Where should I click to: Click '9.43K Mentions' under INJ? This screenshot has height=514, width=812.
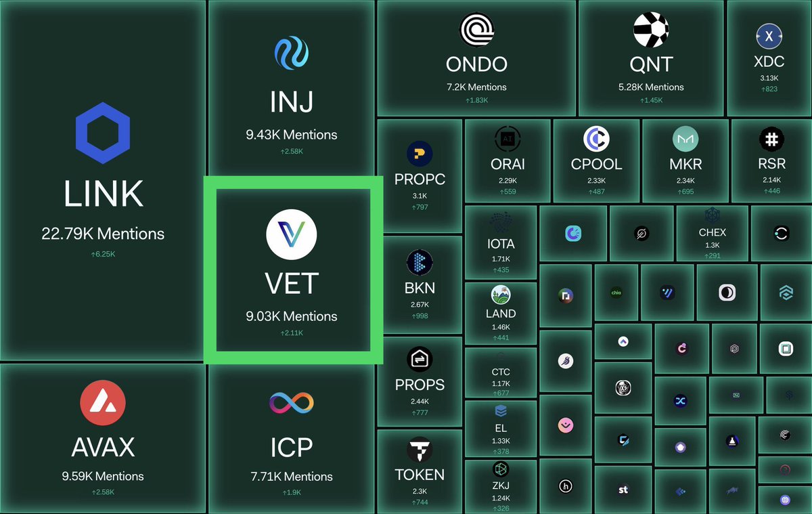coord(292,134)
